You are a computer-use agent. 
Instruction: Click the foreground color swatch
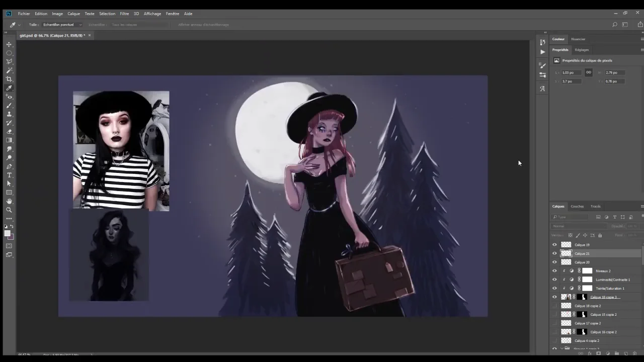coord(8,233)
